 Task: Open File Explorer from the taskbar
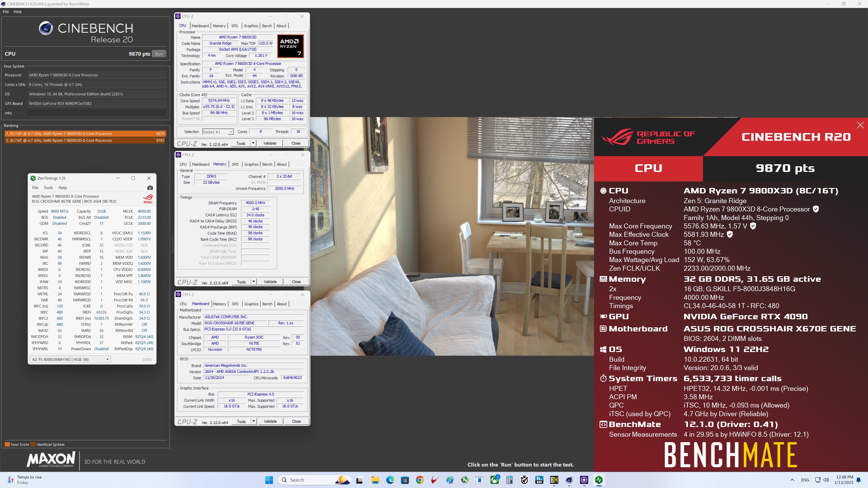(375, 480)
